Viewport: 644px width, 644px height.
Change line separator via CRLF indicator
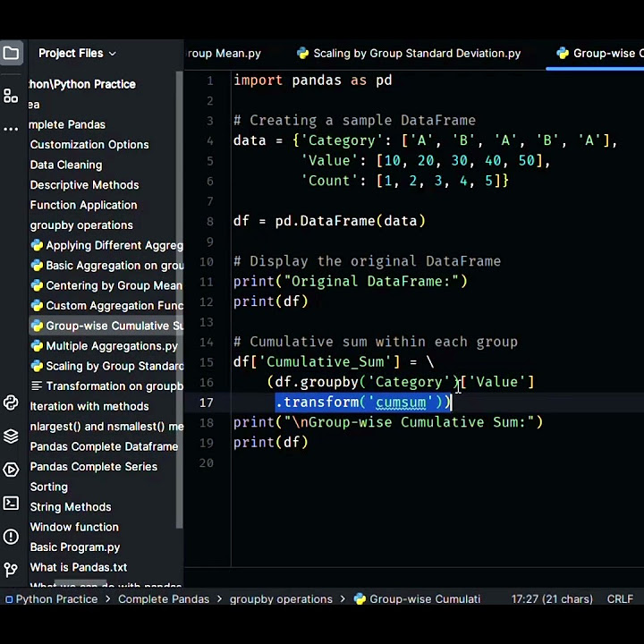[620, 598]
